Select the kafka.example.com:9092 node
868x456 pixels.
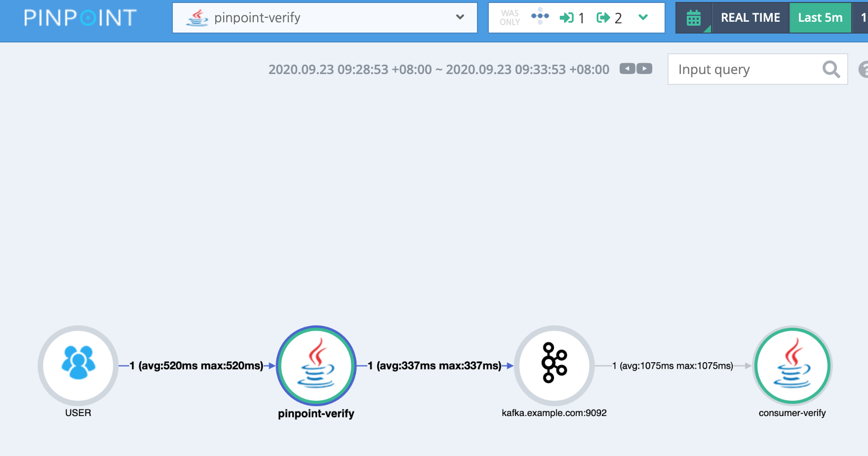point(554,366)
